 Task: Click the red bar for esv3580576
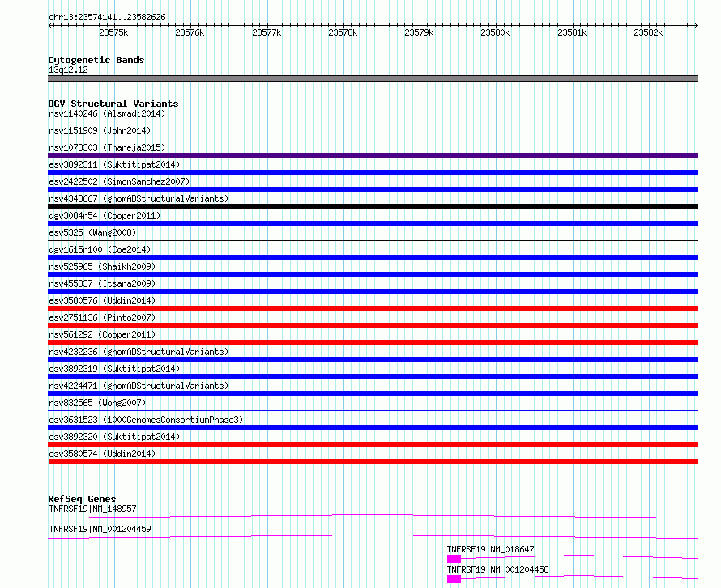[373, 309]
